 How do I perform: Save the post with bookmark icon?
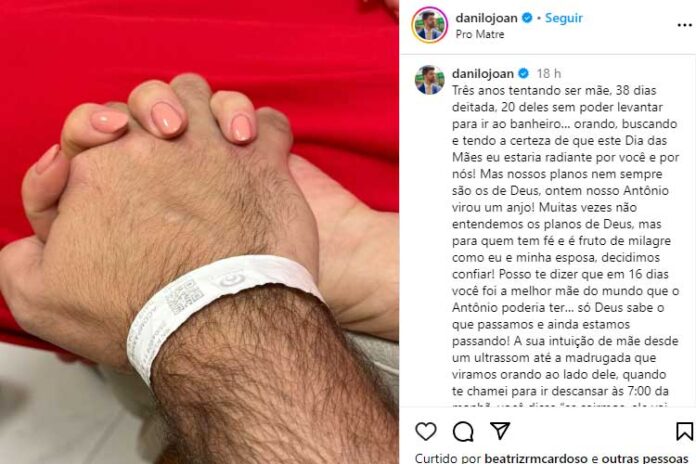click(684, 432)
